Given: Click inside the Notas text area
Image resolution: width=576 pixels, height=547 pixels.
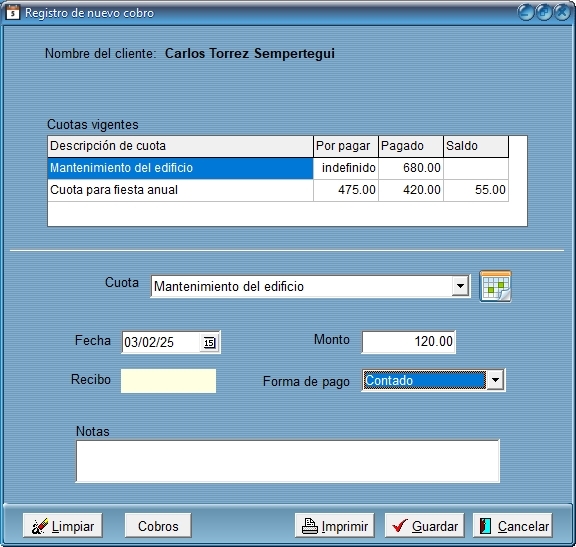Looking at the screenshot, I should tap(288, 461).
